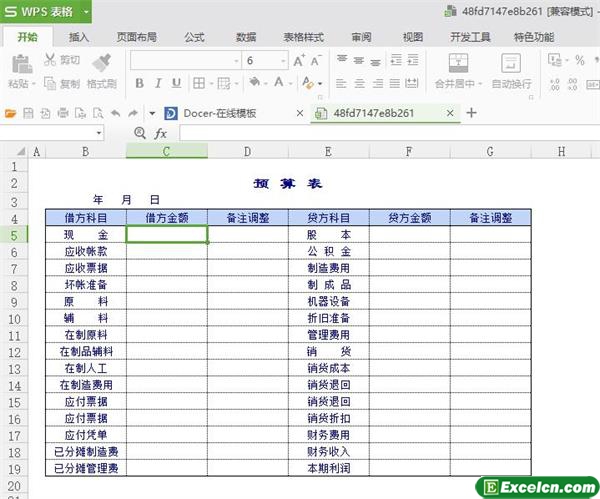This screenshot has width=600, height=499.
Task: Open the borders dropdown arrow
Action: point(211,83)
